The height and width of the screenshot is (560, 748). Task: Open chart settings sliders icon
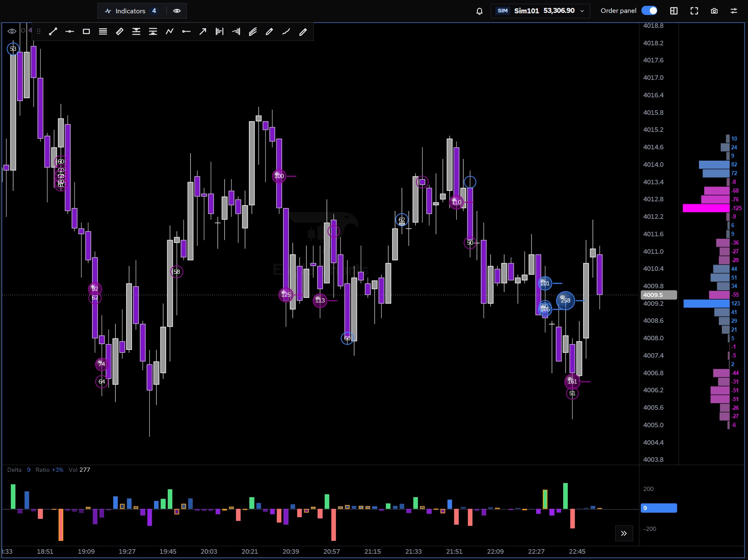[734, 11]
